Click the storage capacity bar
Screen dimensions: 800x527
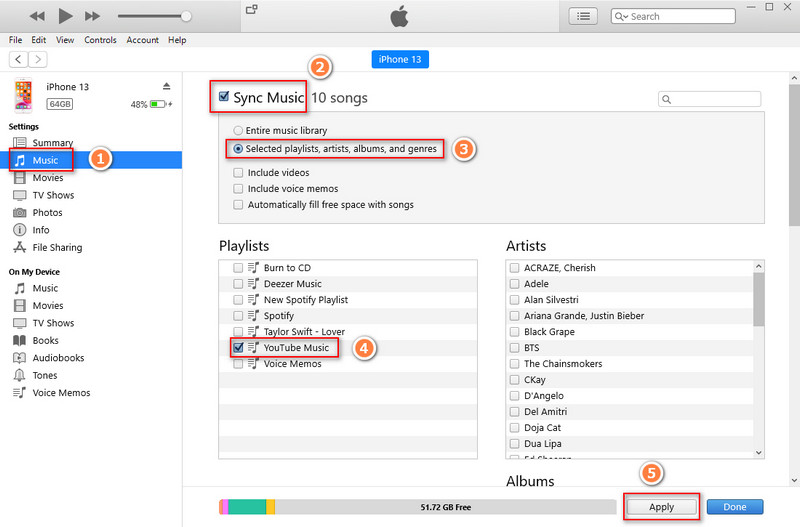(417, 507)
